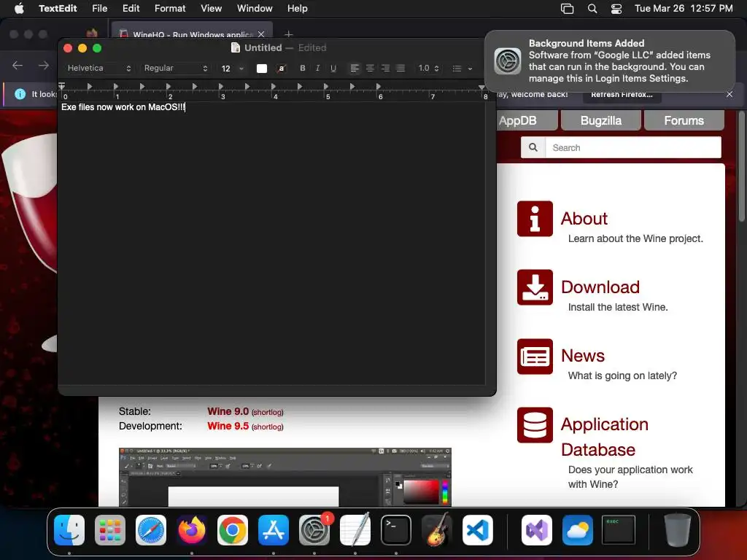Click the News newspaper icon
The height and width of the screenshot is (560, 747).
tap(535, 356)
